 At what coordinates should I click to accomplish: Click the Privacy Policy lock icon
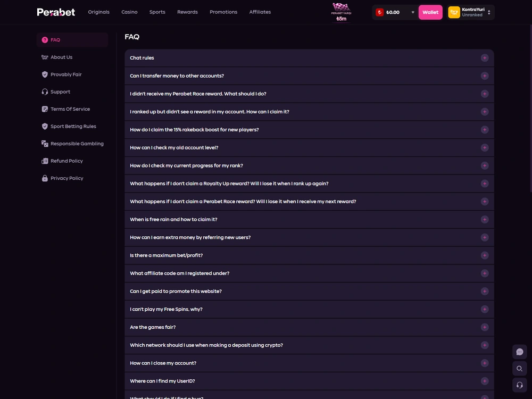click(x=45, y=178)
